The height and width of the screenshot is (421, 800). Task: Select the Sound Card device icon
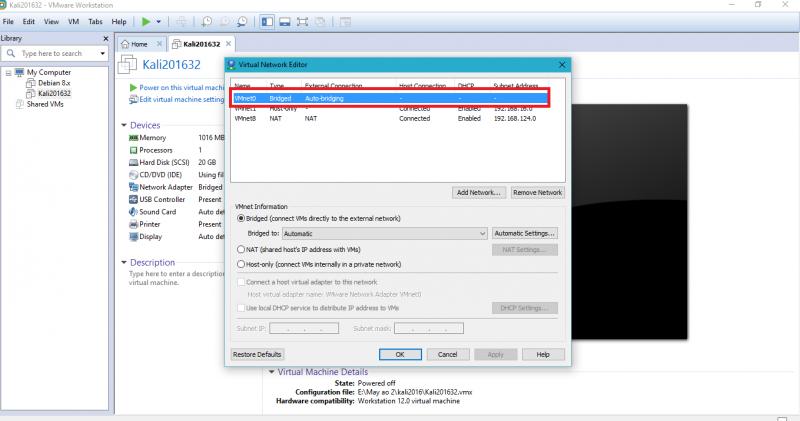tap(133, 212)
